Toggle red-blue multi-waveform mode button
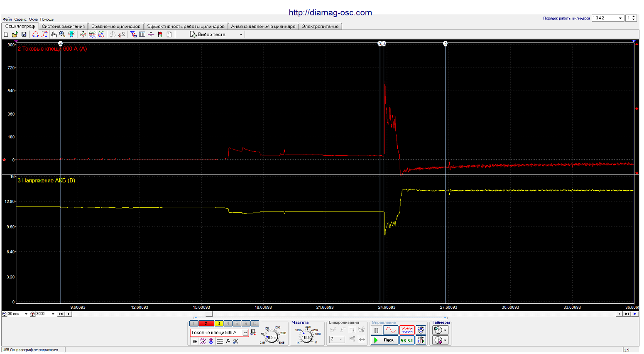 point(406,330)
